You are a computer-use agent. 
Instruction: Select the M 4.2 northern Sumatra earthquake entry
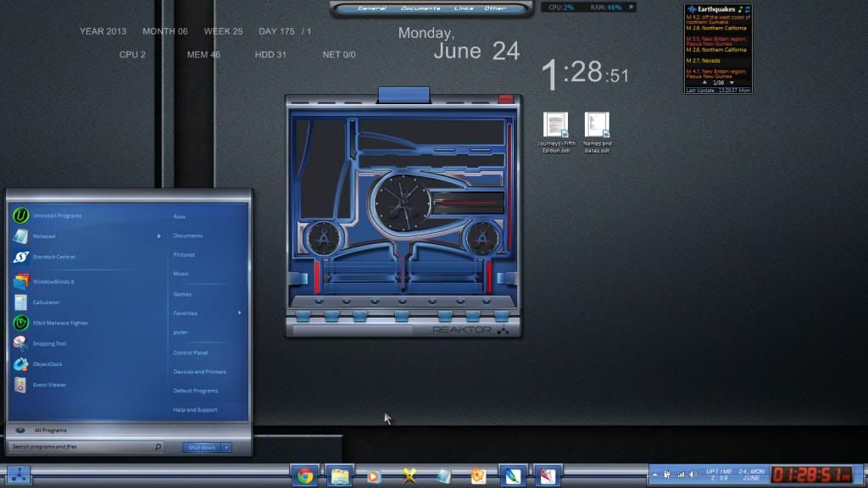[717, 20]
